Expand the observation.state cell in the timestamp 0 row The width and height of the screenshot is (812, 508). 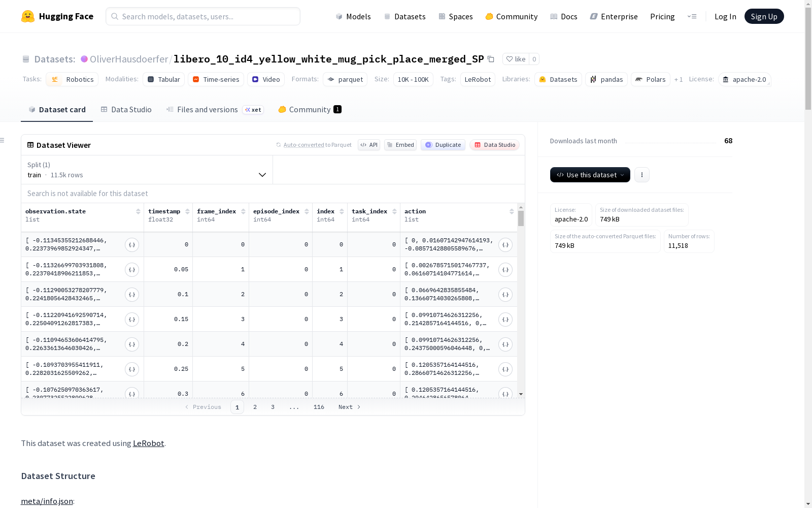tap(132, 245)
